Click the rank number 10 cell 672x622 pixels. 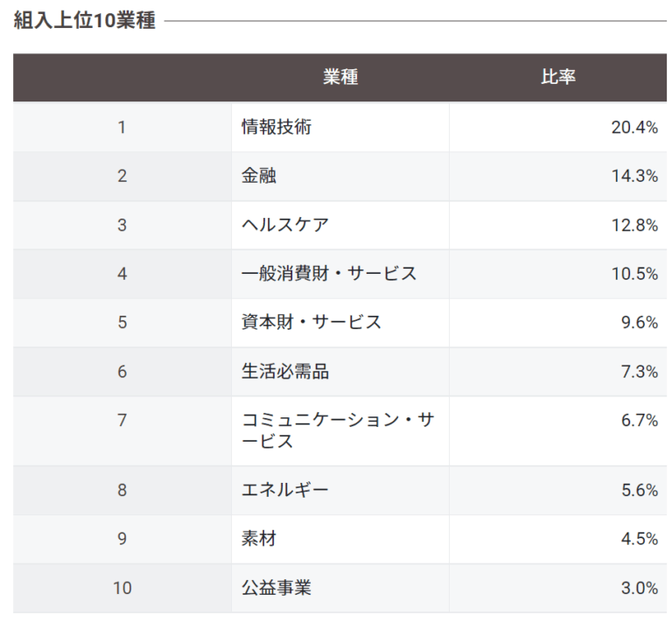122,588
